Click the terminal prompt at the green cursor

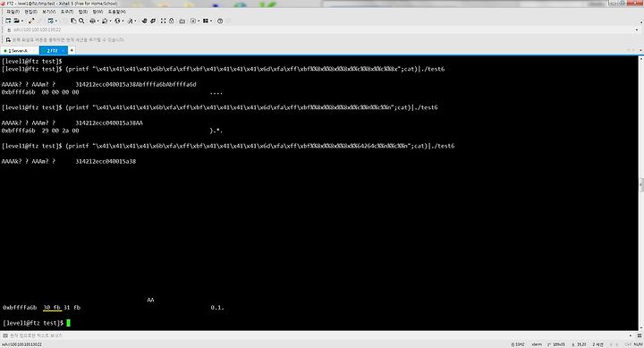tap(68, 323)
